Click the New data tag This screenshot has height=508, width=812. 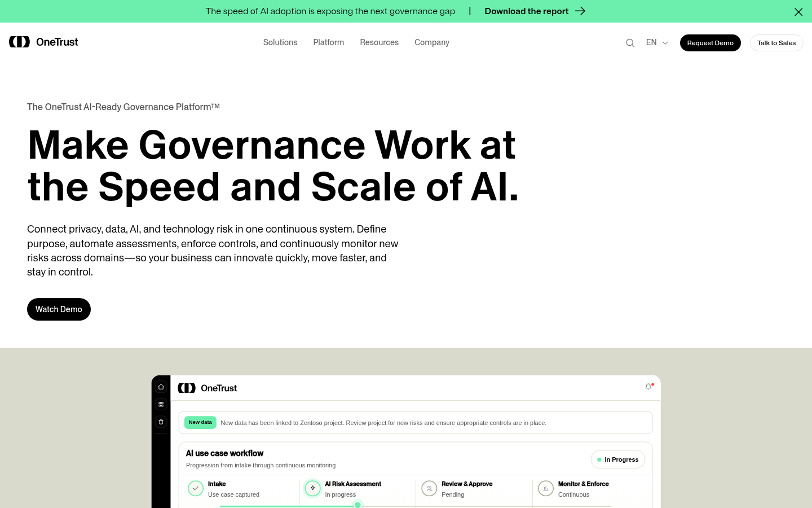200,422
